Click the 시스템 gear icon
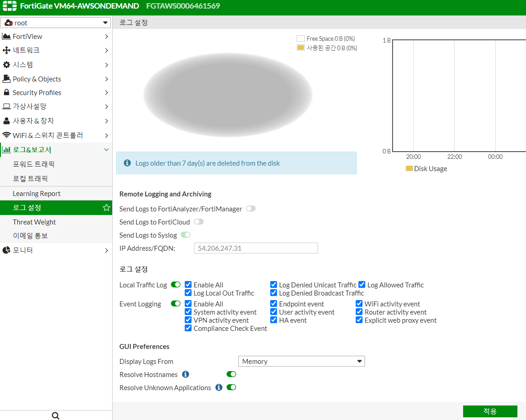 pyautogui.click(x=6, y=64)
